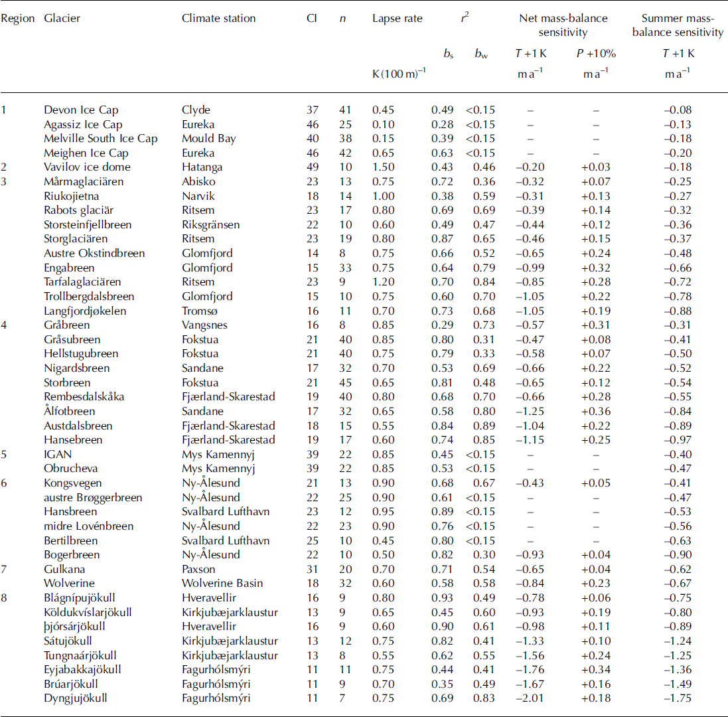Click the 'Clyde' climate station
728x717 pixels.
click(196, 110)
